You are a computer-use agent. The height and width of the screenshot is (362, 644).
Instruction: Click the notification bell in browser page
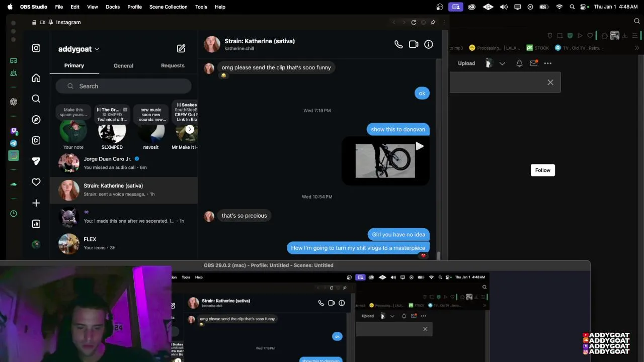pos(519,63)
